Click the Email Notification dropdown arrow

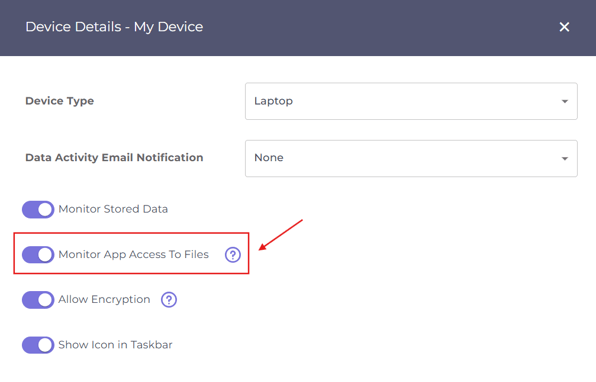565,159
